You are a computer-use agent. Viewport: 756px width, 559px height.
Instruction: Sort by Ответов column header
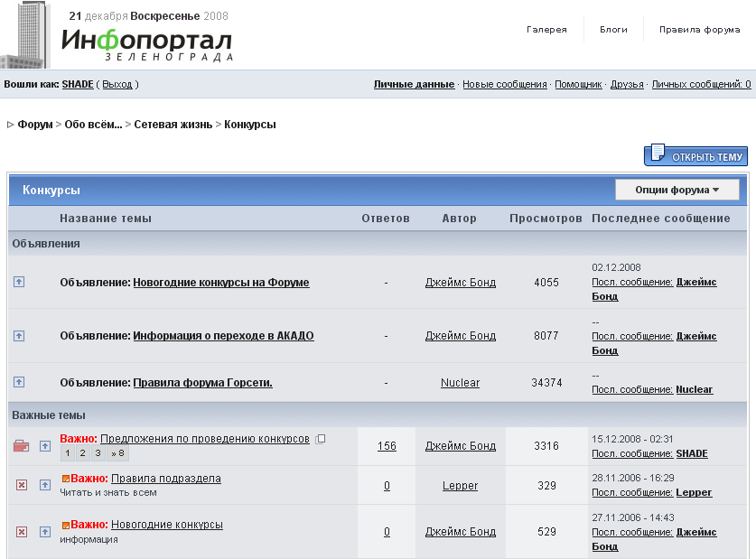click(386, 219)
